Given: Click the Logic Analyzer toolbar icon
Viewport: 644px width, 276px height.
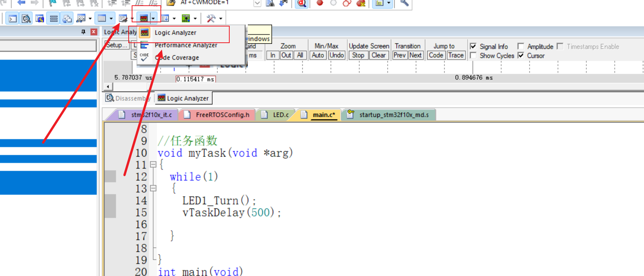Looking at the screenshot, I should pos(144,18).
